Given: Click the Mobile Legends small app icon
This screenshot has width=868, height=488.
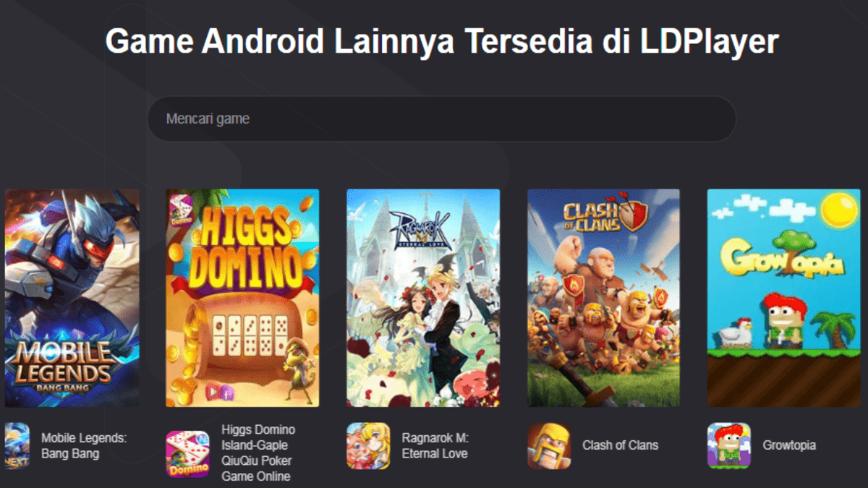Looking at the screenshot, I should pos(17,445).
